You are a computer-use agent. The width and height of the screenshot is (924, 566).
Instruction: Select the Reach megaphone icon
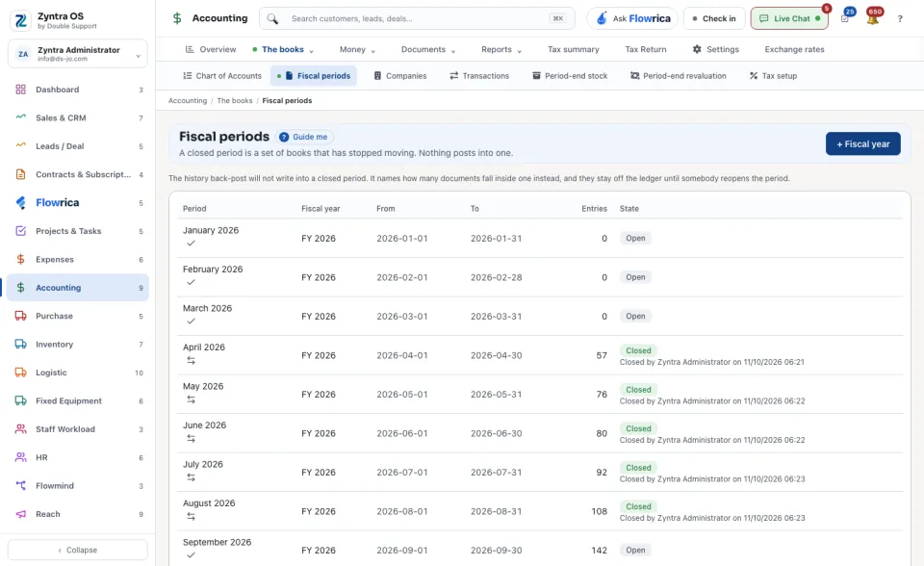click(20, 514)
